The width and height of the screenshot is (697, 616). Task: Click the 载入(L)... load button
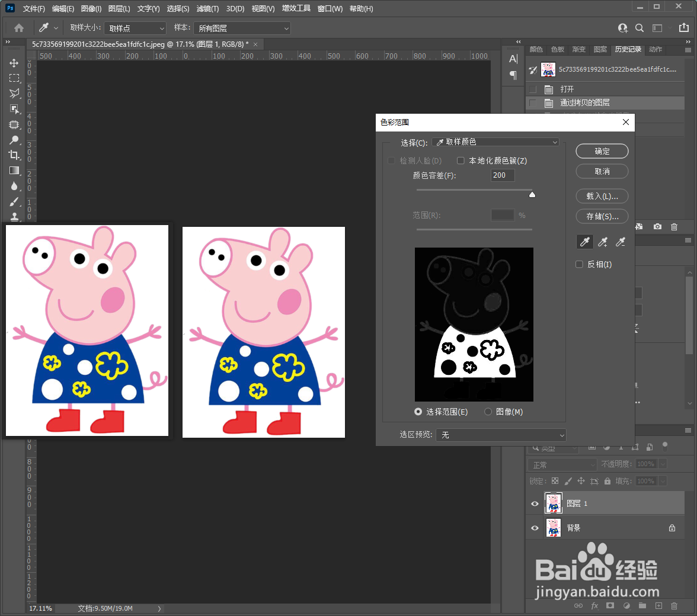click(602, 196)
